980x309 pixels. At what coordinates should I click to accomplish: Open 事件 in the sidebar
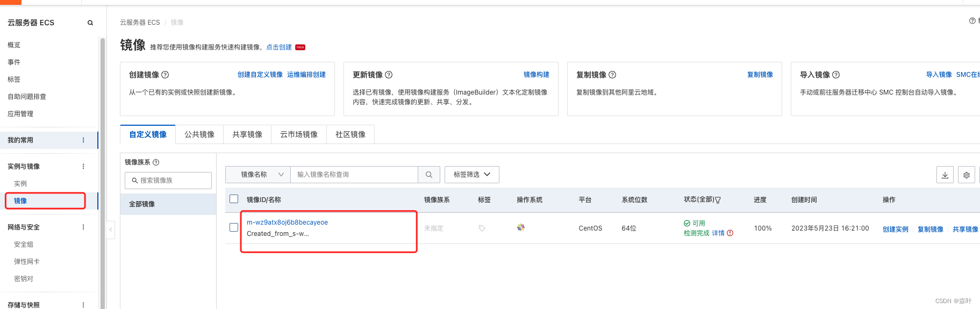[14, 62]
